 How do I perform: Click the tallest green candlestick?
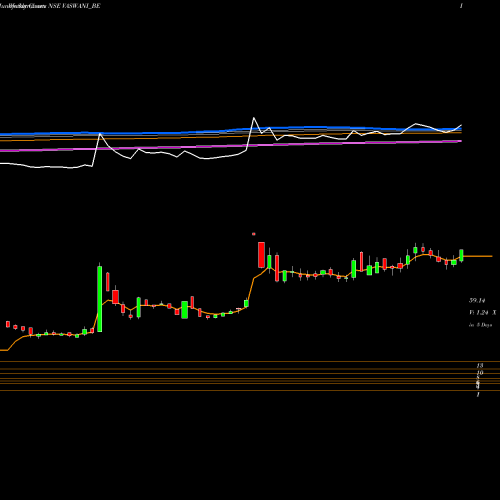[100, 298]
